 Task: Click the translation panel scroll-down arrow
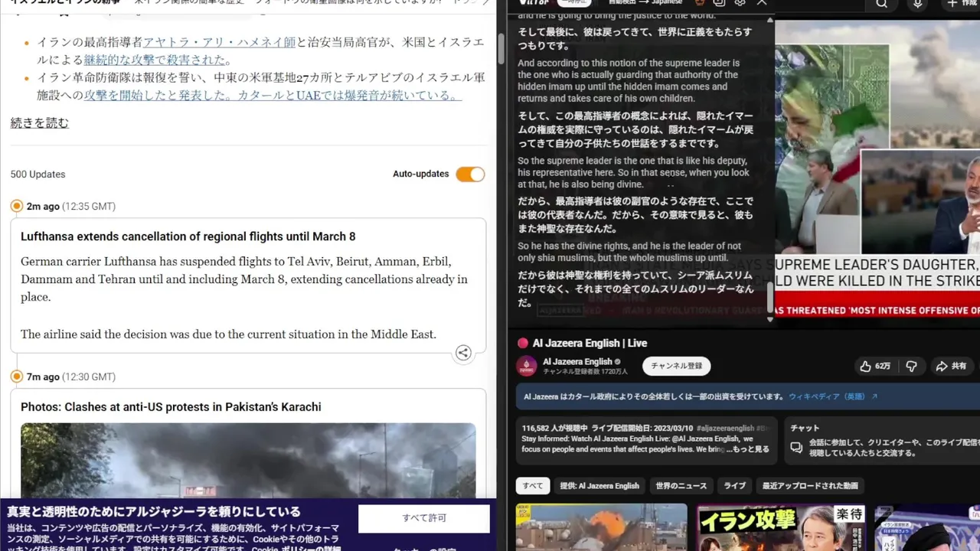(x=770, y=320)
